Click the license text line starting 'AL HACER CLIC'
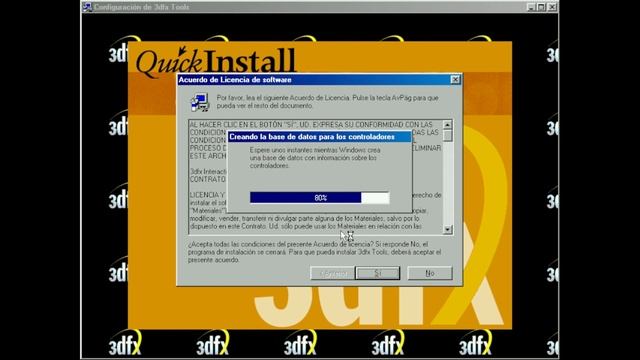This screenshot has width=640, height=360. [x=311, y=124]
